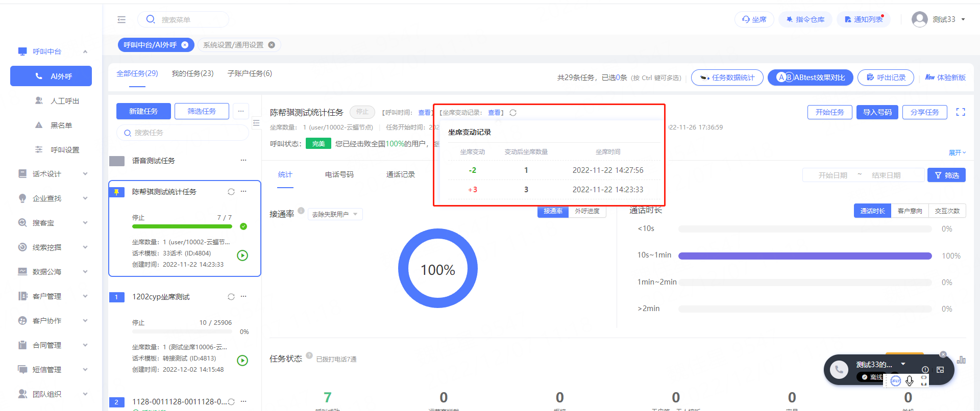Click the 新建任务 button
980x411 pixels.
pyautogui.click(x=143, y=111)
